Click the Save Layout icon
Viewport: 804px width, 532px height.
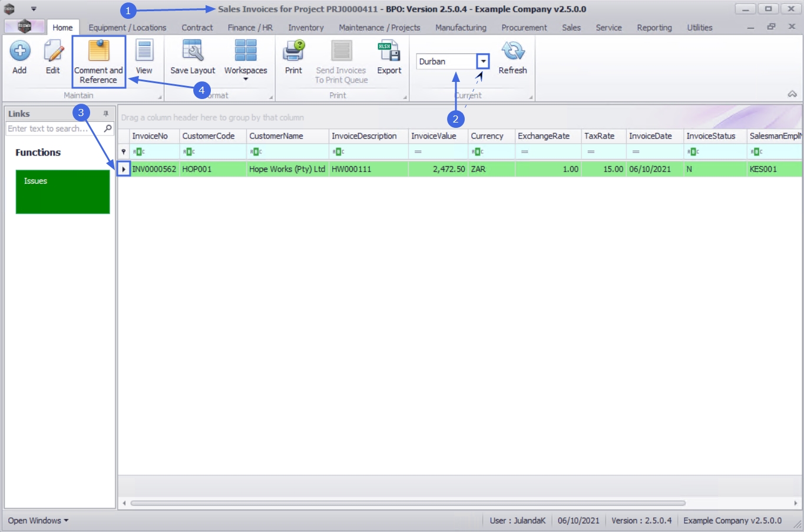193,51
